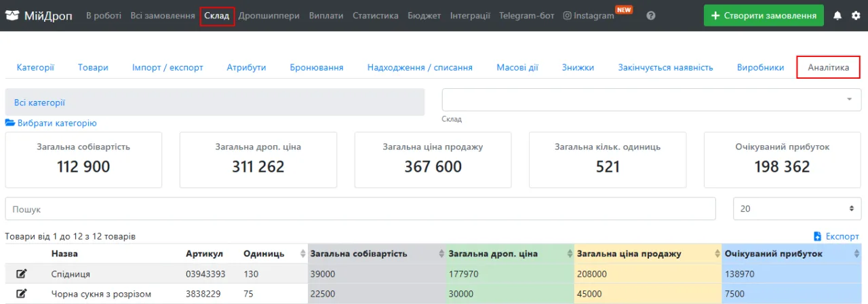Image resolution: width=868 pixels, height=304 pixels.
Task: Click Спідниця product name
Action: 71,274
